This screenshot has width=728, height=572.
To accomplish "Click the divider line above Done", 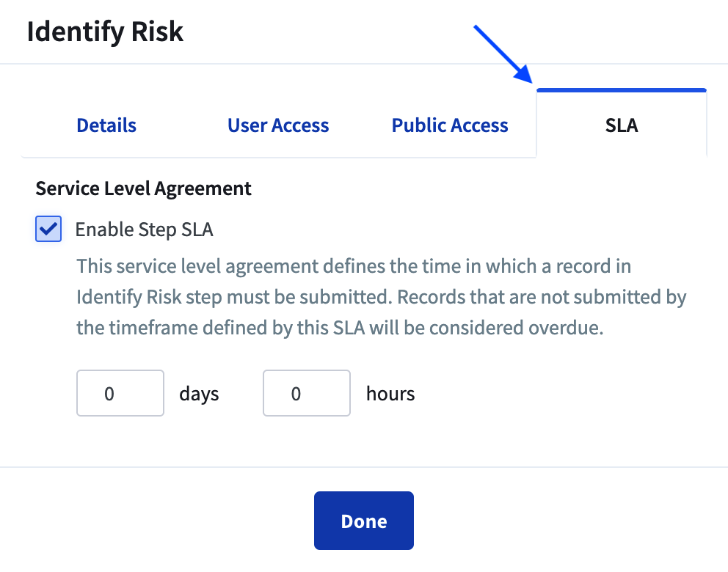I will 364,467.
